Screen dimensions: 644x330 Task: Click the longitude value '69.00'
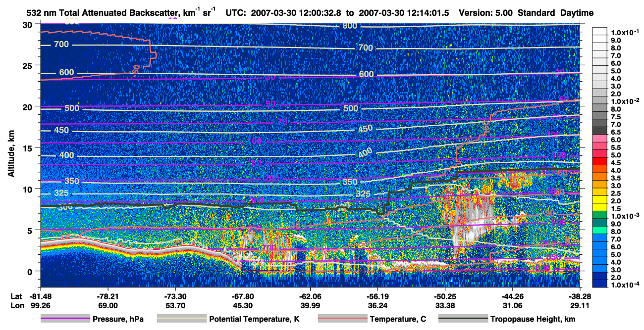point(107,306)
